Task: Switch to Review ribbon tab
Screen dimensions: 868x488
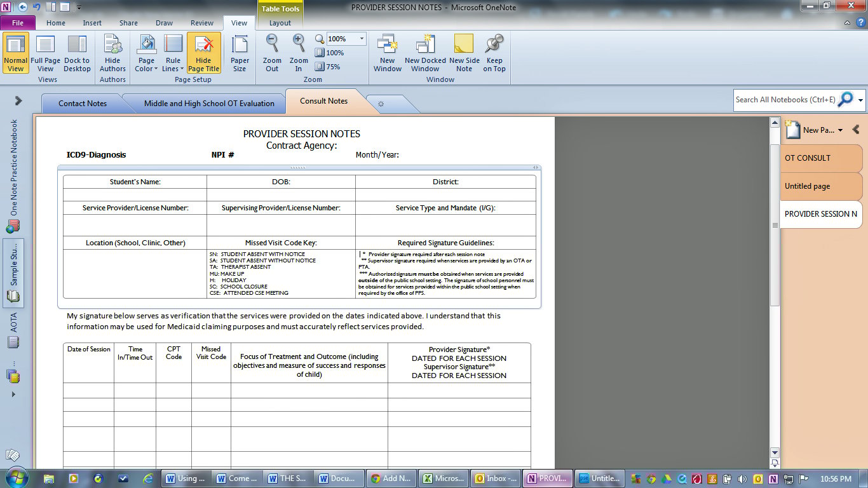Action: (x=202, y=23)
